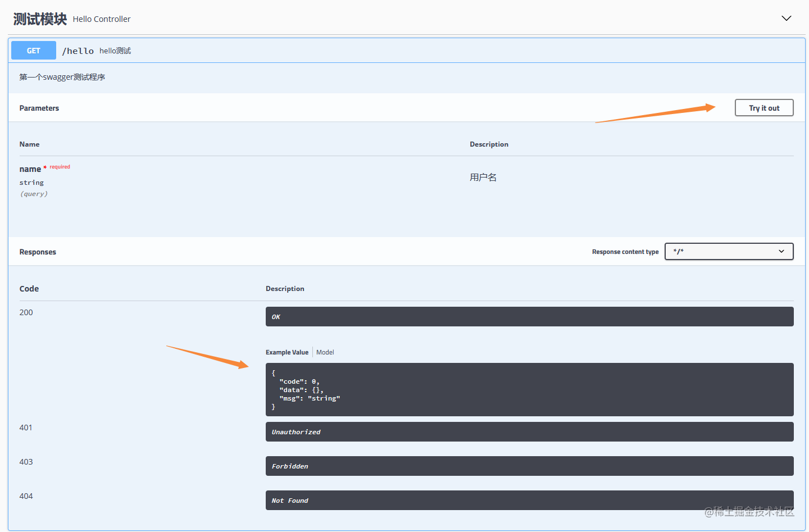Click the Unauthorized description box

coord(530,431)
